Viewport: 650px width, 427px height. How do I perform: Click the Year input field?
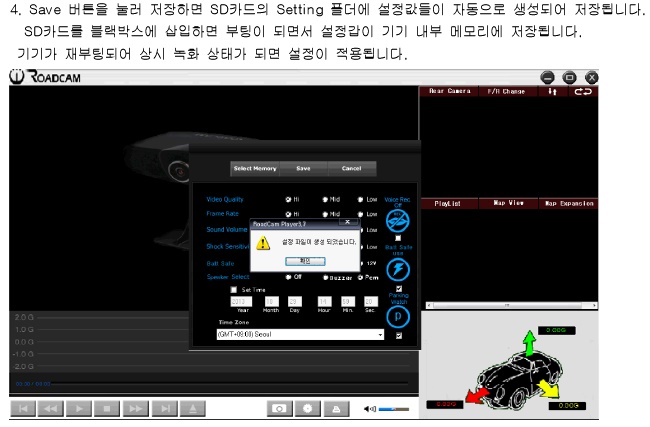(241, 301)
